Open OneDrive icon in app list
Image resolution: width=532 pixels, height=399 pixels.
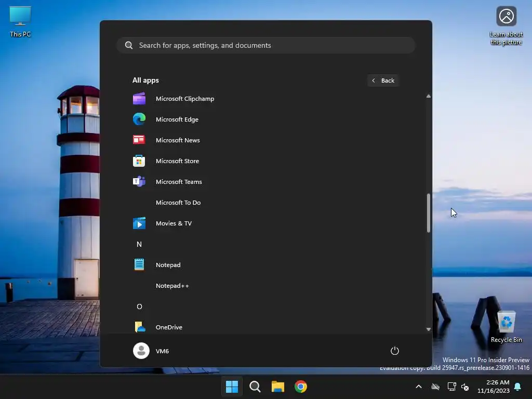[140, 327]
